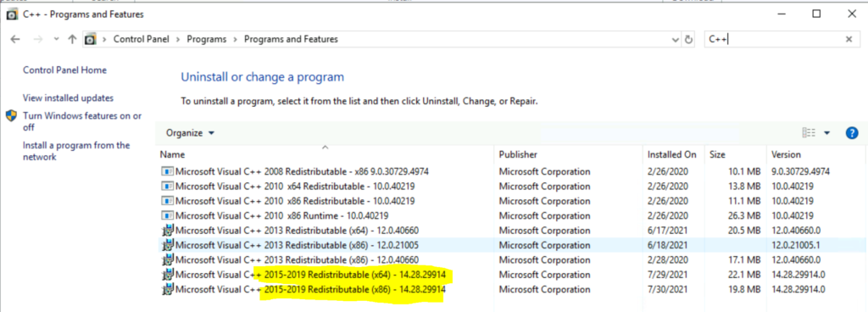The width and height of the screenshot is (868, 312).
Task: Open the Organize dropdown menu
Action: (x=190, y=133)
